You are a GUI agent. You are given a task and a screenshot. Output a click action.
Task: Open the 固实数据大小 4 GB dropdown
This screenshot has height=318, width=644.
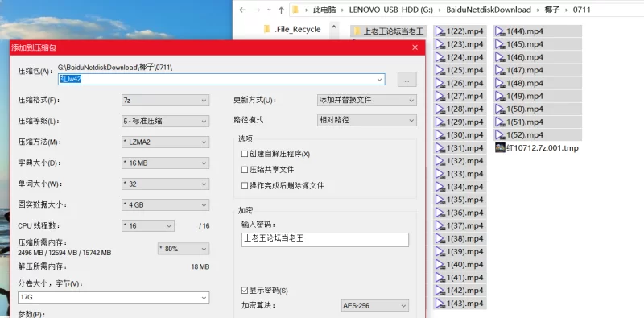click(x=166, y=204)
